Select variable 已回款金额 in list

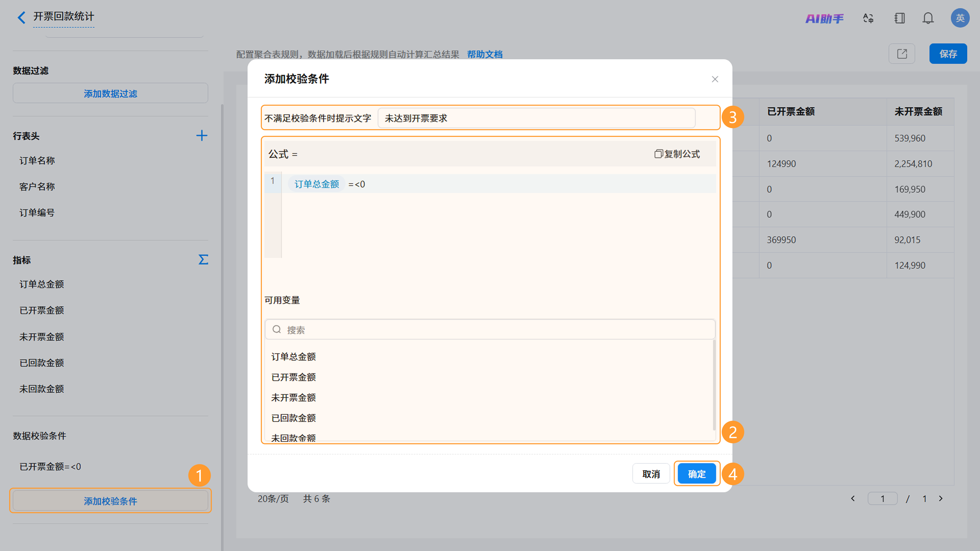[x=294, y=418]
